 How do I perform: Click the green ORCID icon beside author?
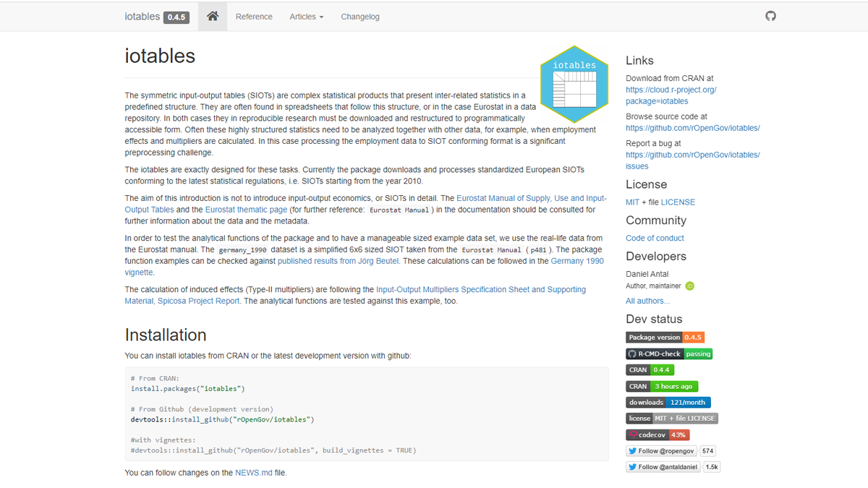tap(689, 286)
